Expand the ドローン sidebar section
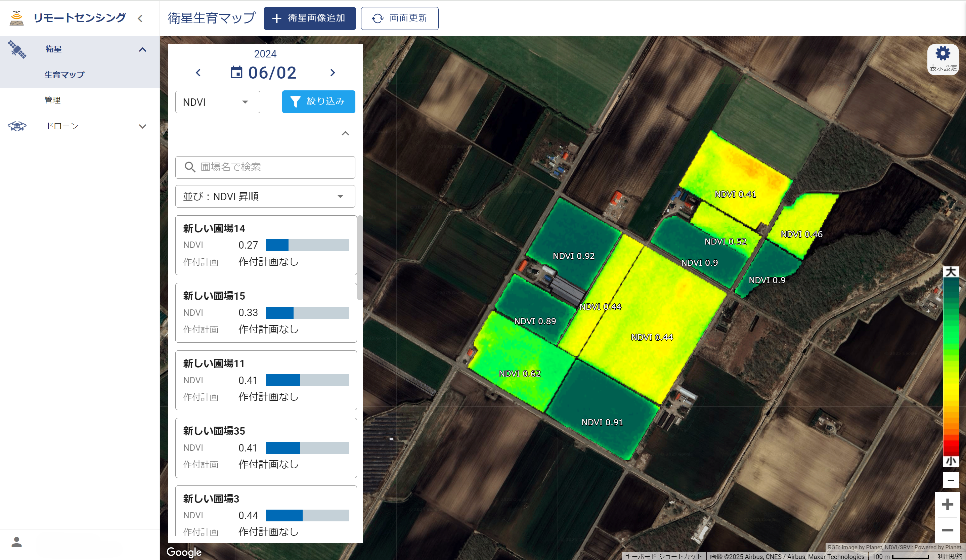 point(143,127)
